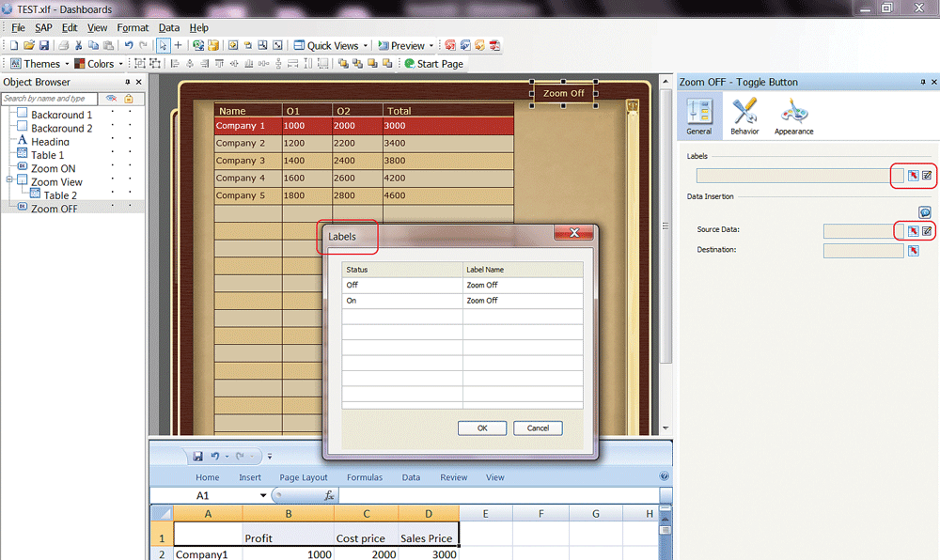This screenshot has width=940, height=560.
Task: Open the Themes dropdown
Action: point(41,64)
